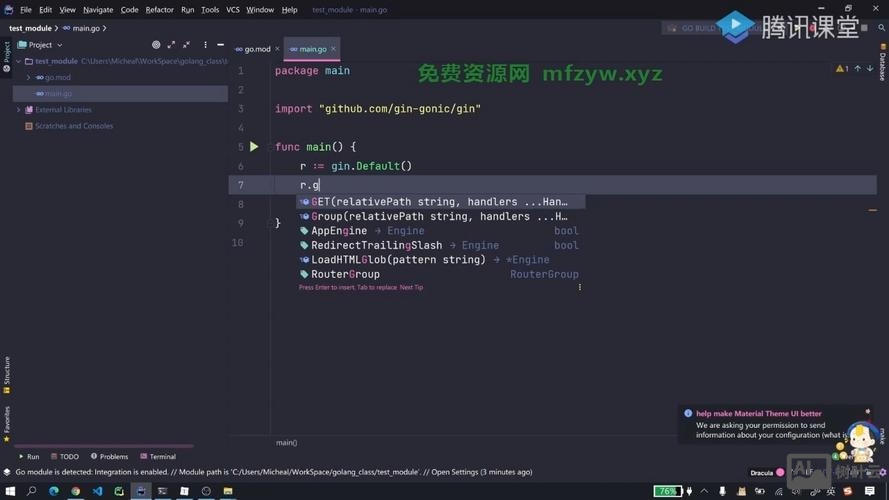This screenshot has height=500, width=889.
Task: Close the Material Theme notification
Action: click(x=867, y=412)
